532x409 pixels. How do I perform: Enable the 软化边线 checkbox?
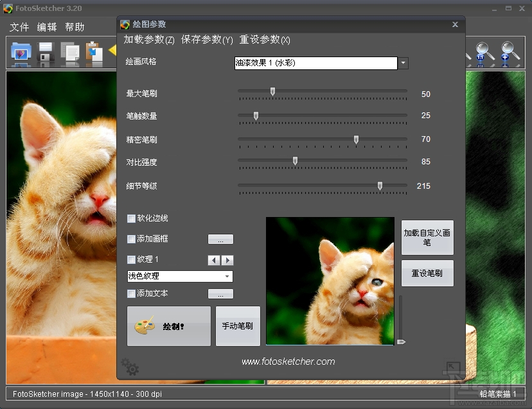coord(131,218)
